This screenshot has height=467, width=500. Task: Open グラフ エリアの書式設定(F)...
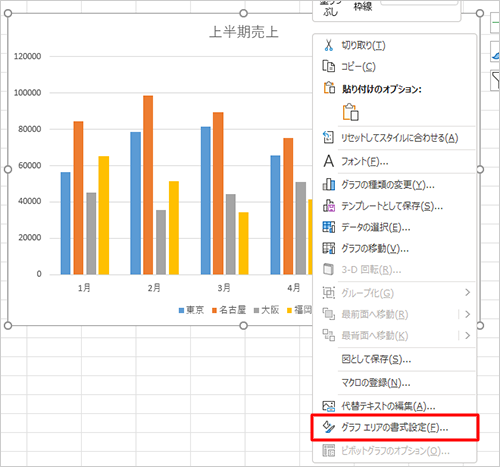[x=394, y=427]
